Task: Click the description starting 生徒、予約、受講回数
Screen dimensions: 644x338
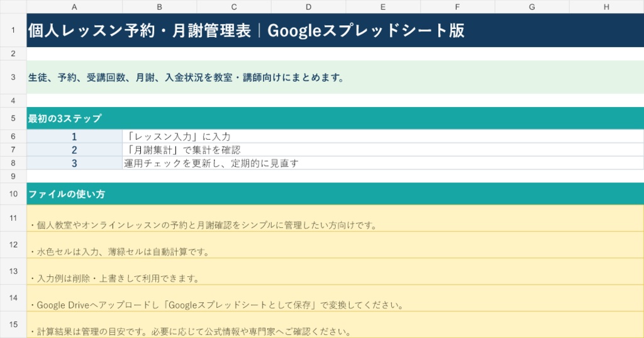Action: 335,77
